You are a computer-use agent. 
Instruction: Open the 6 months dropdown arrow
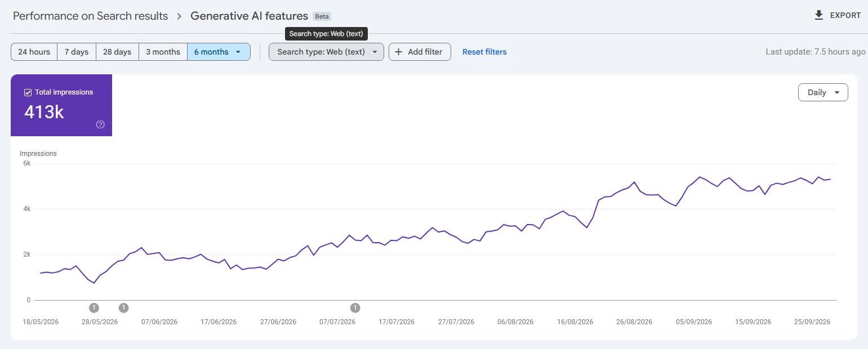click(x=238, y=52)
